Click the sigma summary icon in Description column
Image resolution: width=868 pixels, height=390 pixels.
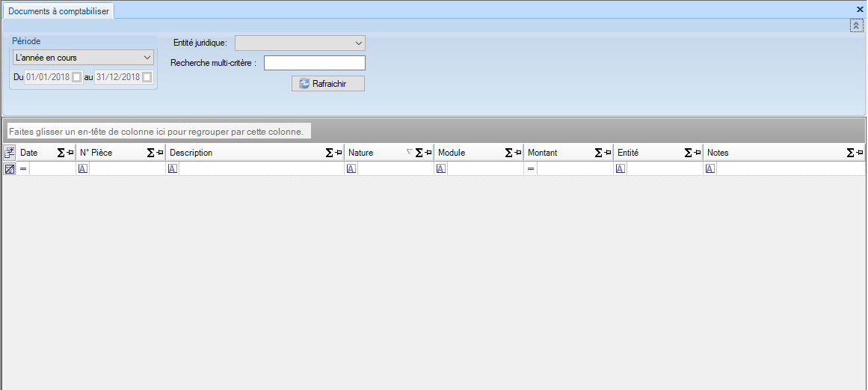click(x=329, y=153)
